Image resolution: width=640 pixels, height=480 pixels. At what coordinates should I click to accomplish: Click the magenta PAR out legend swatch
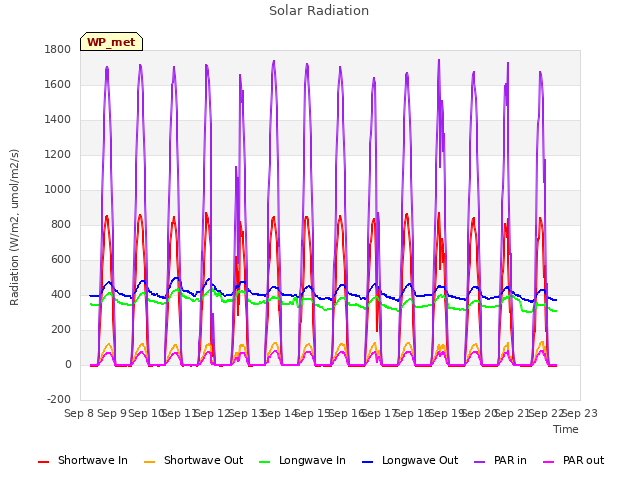[549, 461]
